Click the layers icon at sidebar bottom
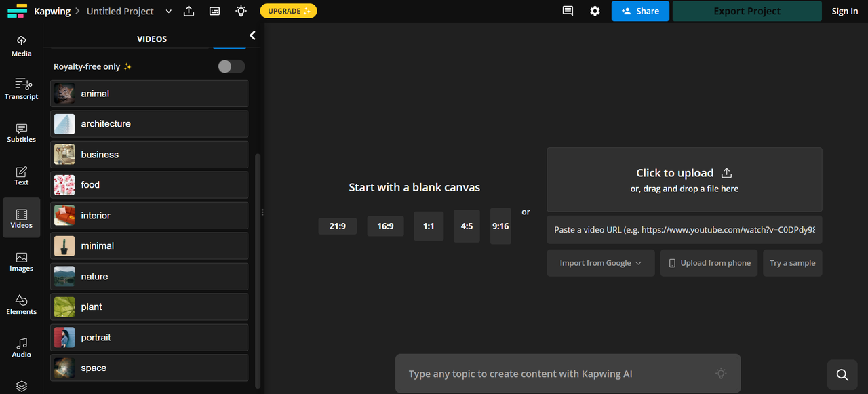This screenshot has width=868, height=394. click(x=22, y=386)
